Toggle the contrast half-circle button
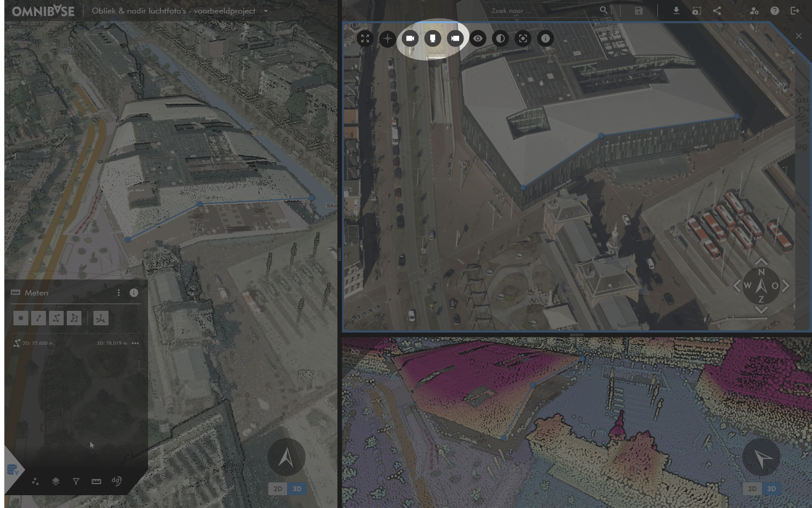812x508 pixels. click(500, 38)
